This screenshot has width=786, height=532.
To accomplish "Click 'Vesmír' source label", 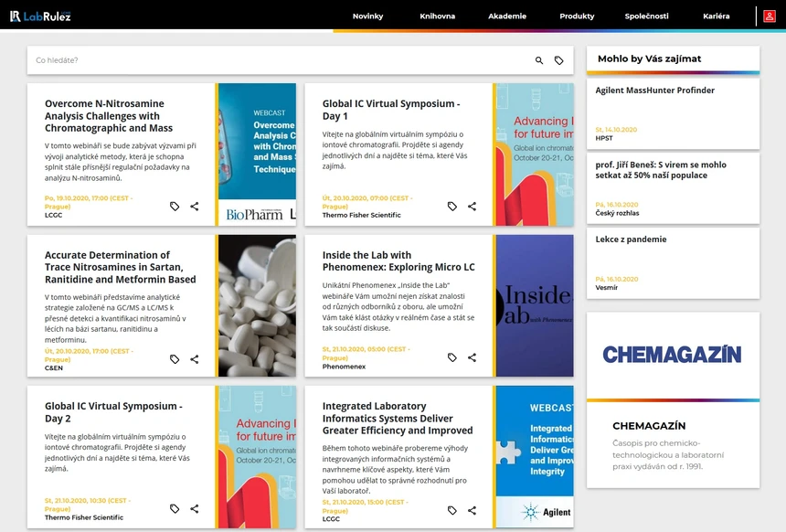I will (607, 288).
